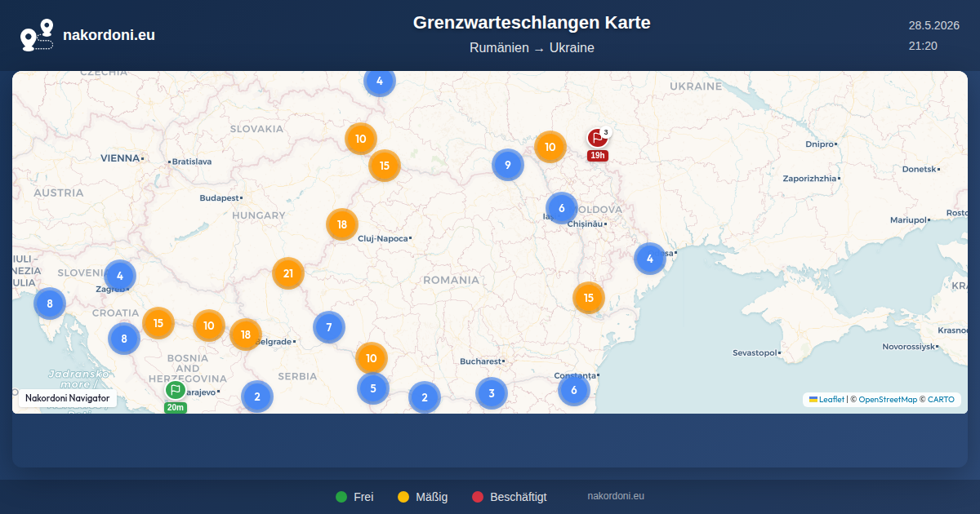Click the Bratislava city label

point(192,162)
